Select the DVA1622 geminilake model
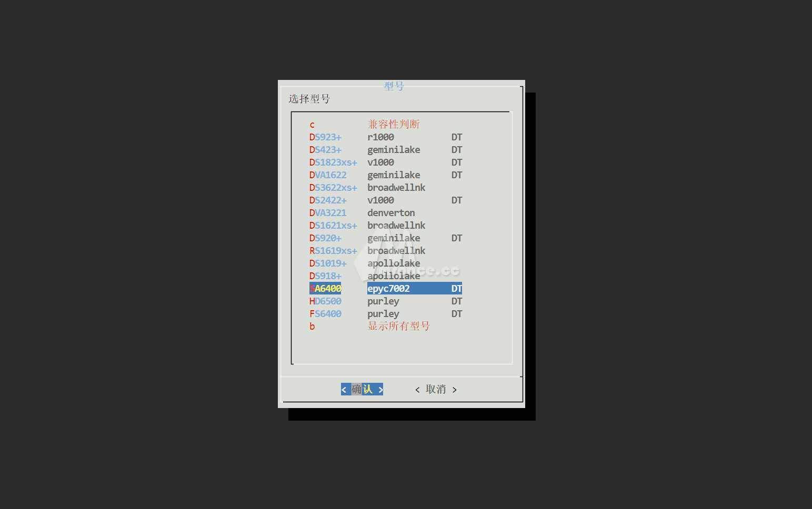This screenshot has width=812, height=509. click(x=328, y=175)
